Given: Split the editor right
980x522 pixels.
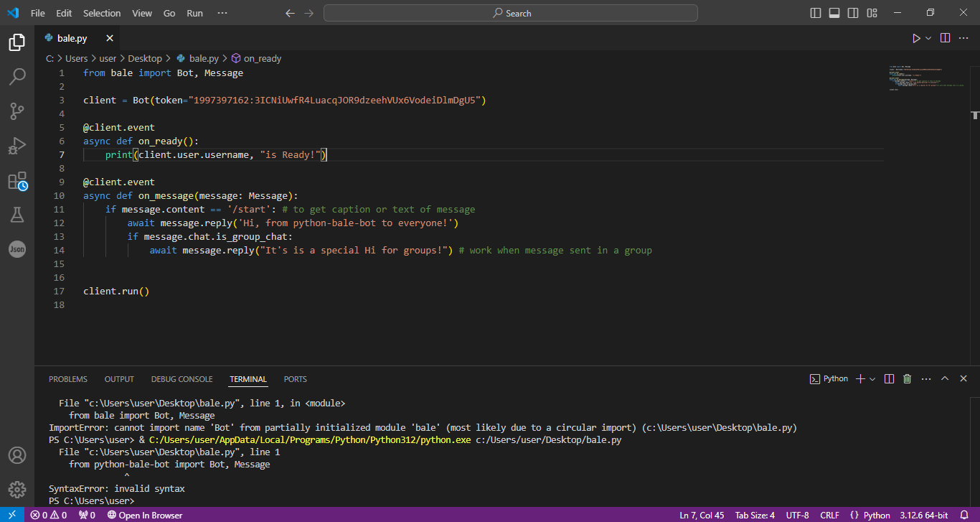Looking at the screenshot, I should (946, 38).
